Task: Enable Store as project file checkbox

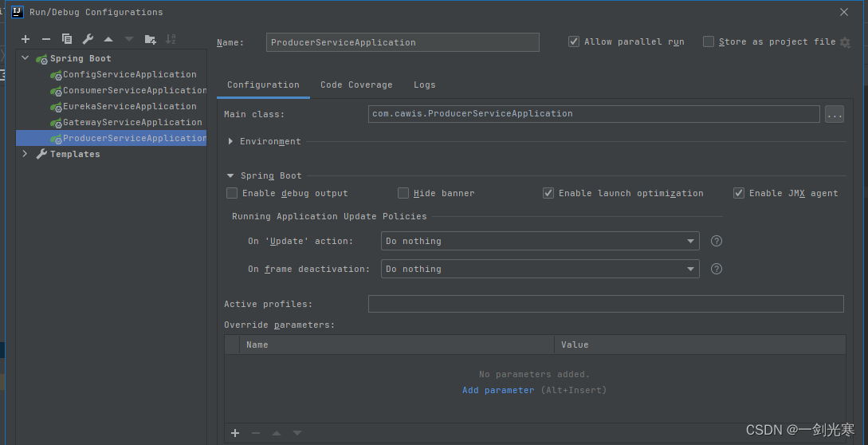Action: click(709, 41)
